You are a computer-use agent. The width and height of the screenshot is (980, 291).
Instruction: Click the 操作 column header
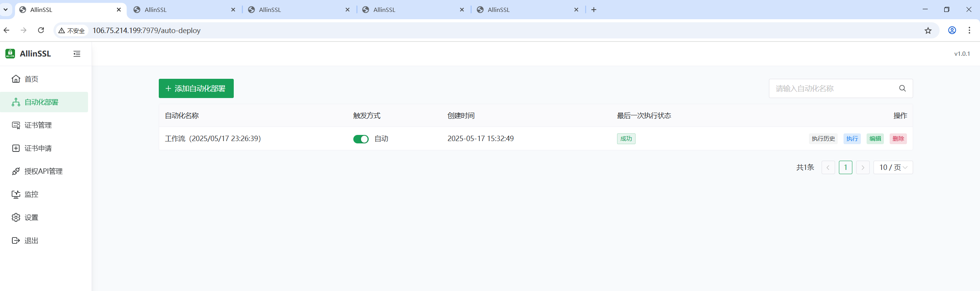pos(900,116)
